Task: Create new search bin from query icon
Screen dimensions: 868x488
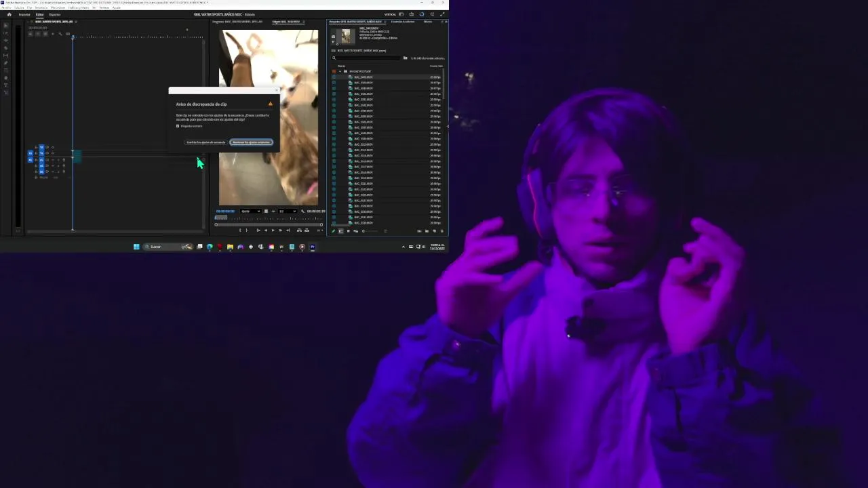Action: point(406,58)
